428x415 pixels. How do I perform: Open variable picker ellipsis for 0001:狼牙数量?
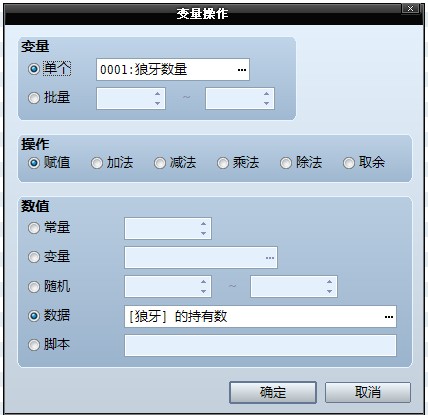(x=242, y=70)
